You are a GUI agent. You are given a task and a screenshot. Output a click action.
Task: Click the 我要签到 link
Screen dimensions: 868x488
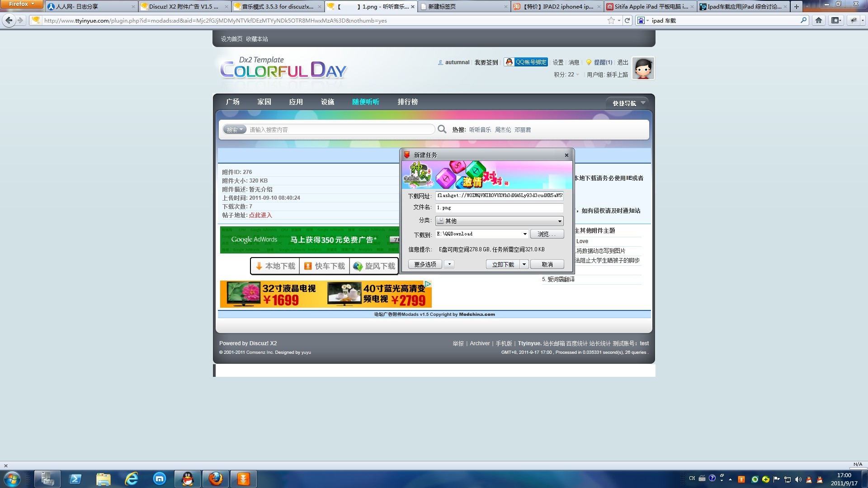[486, 62]
